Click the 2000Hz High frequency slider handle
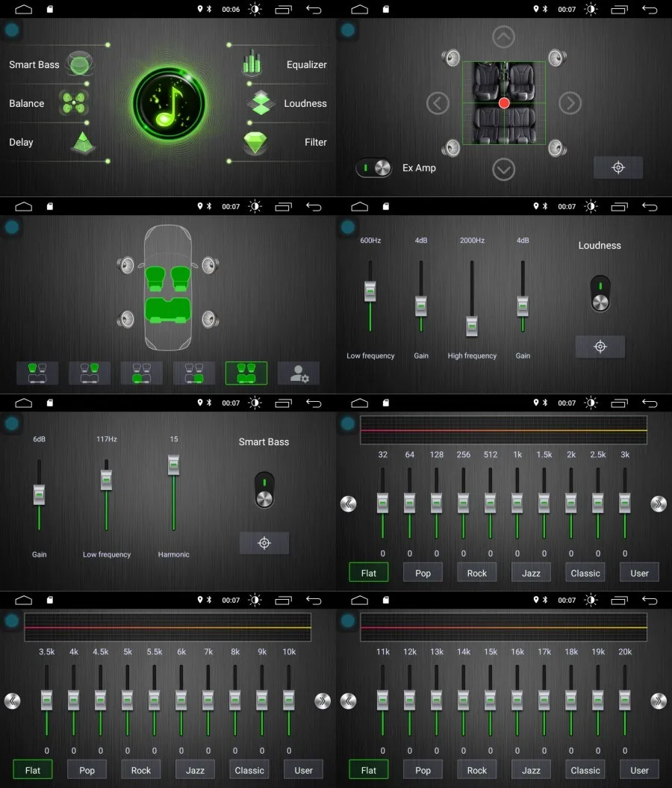 click(472, 326)
